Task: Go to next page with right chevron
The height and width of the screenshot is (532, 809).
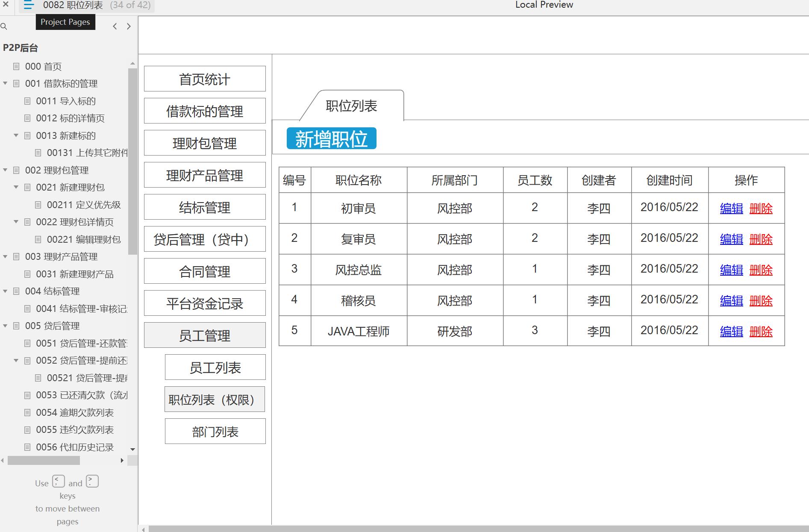Action: coord(129,26)
